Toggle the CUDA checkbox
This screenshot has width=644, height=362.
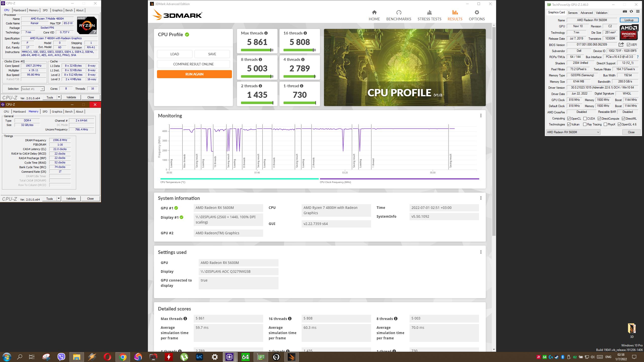click(x=585, y=119)
